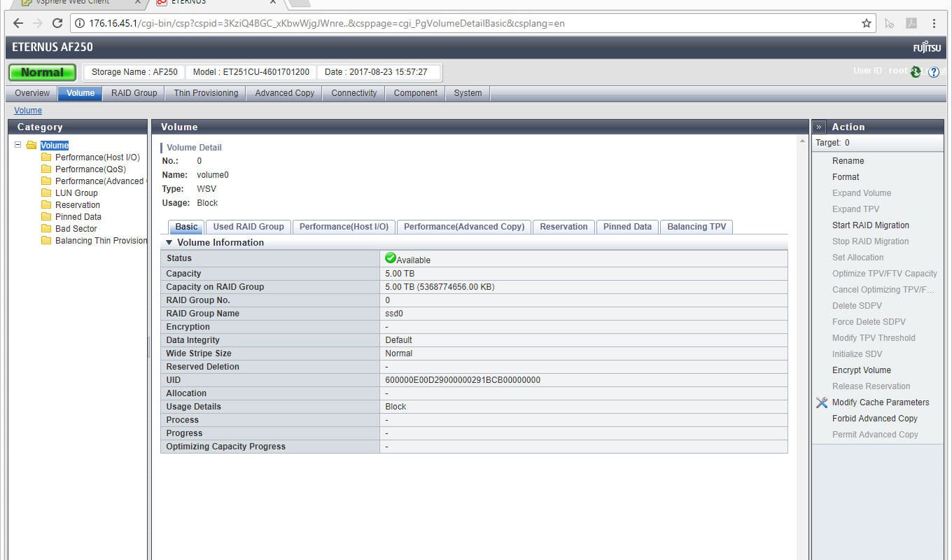Click the Capacity on RAID Group value
Screen dimensions: 952x560
(x=440, y=287)
